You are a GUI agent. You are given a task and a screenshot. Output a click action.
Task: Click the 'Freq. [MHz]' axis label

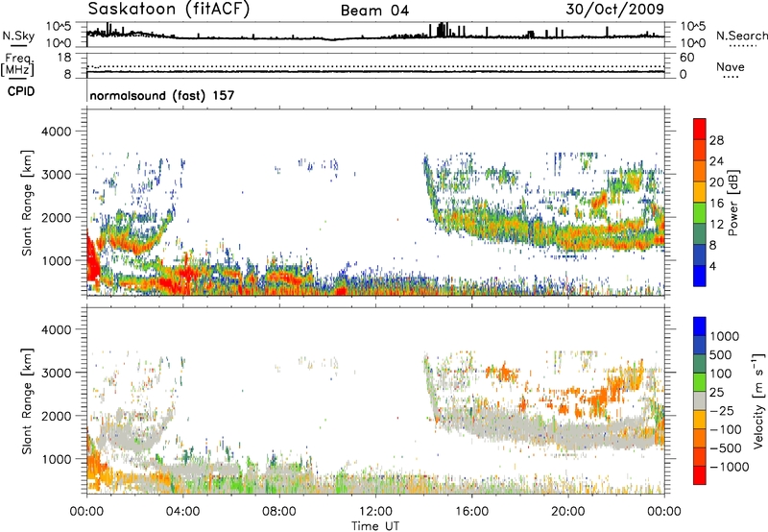17,65
